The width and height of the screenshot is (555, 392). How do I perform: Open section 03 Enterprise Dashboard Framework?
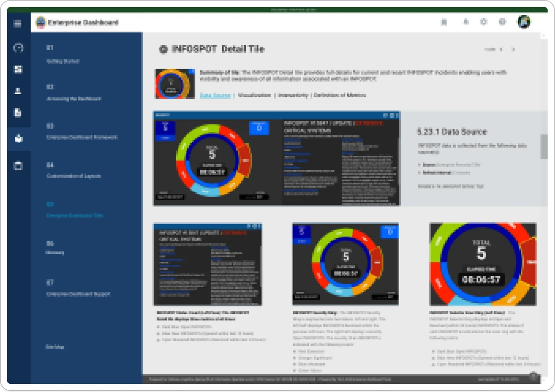pyautogui.click(x=82, y=131)
